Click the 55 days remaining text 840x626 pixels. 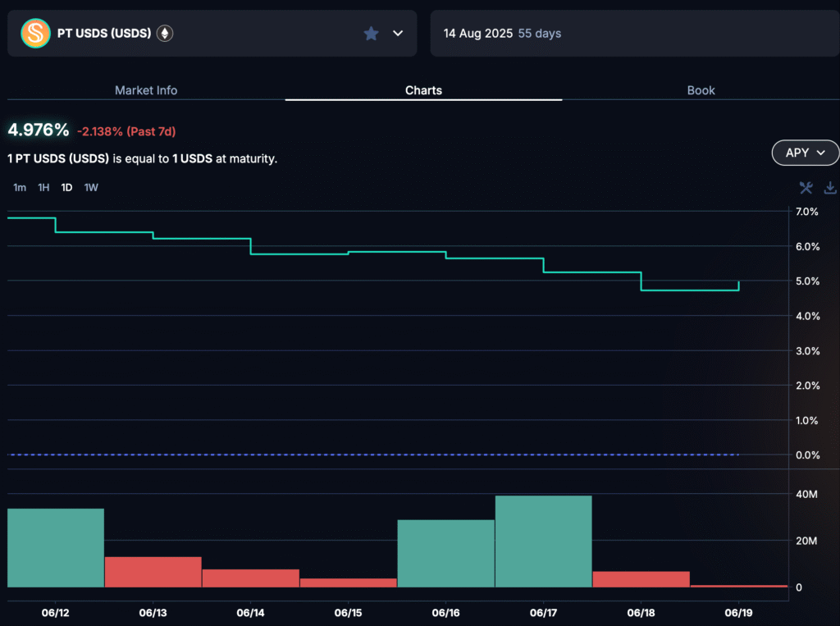tap(540, 34)
